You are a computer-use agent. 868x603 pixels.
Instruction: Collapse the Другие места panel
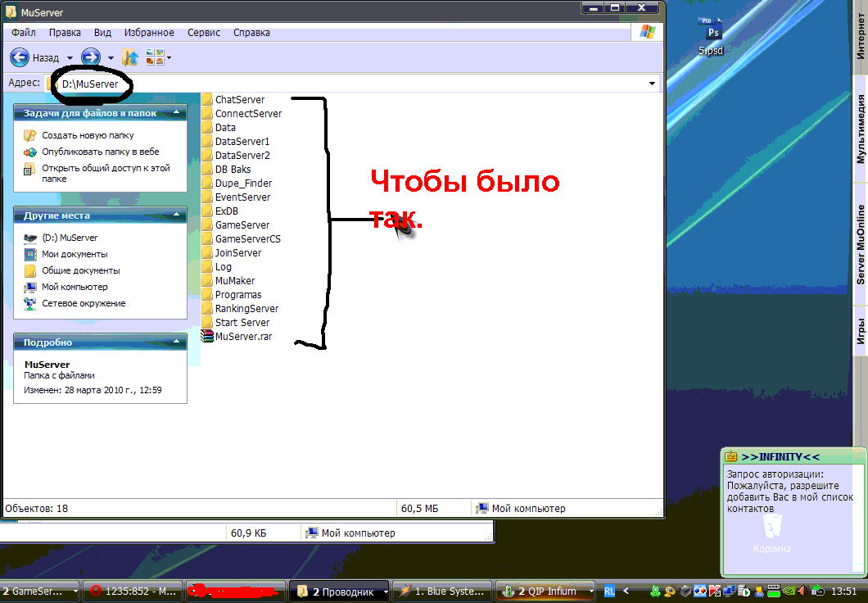pos(175,216)
